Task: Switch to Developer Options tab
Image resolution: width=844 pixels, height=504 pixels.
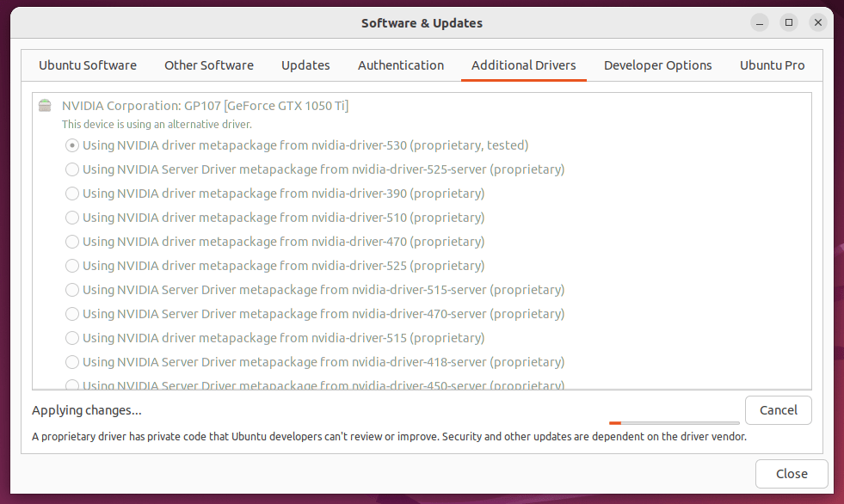Action: point(658,65)
